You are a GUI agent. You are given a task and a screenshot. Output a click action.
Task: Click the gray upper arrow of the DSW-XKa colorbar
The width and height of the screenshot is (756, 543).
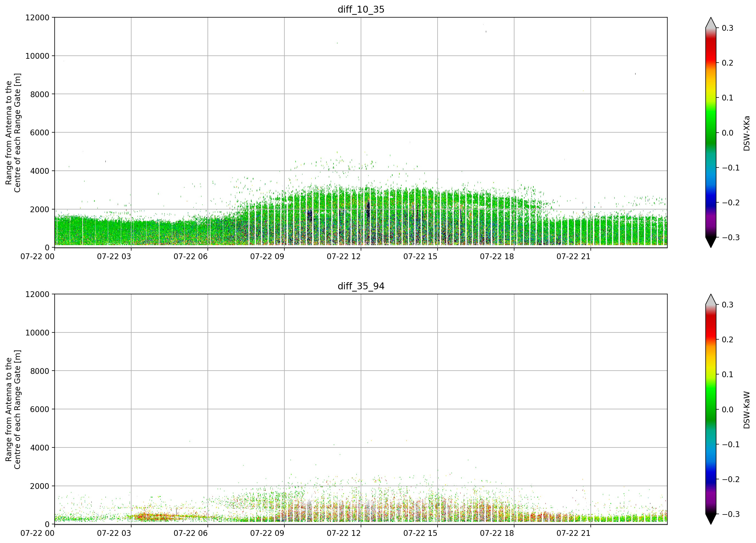(x=711, y=23)
